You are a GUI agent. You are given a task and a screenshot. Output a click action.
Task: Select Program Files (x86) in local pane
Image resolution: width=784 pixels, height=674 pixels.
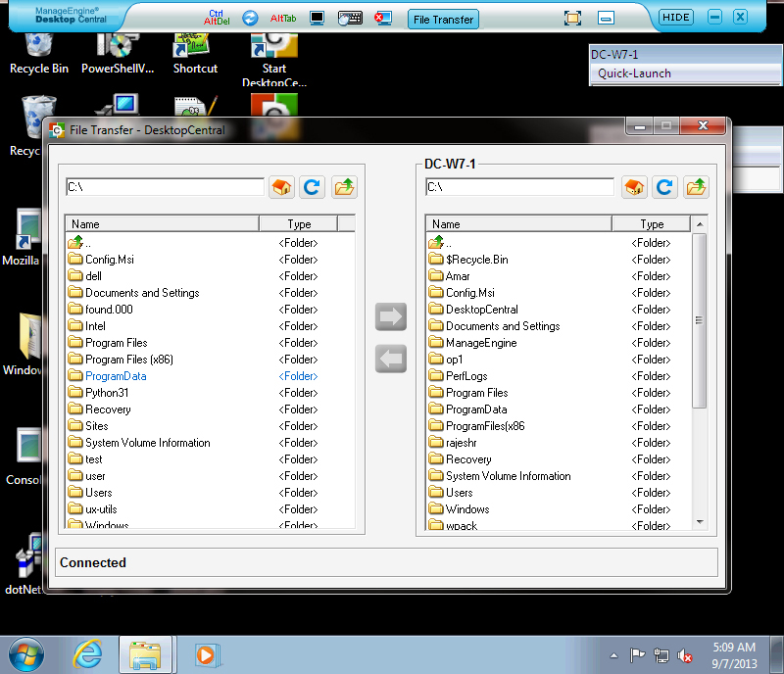coord(211,360)
